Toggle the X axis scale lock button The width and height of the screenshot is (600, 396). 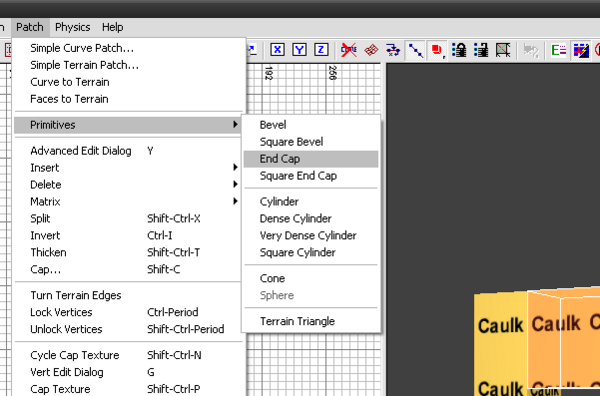pyautogui.click(x=277, y=50)
